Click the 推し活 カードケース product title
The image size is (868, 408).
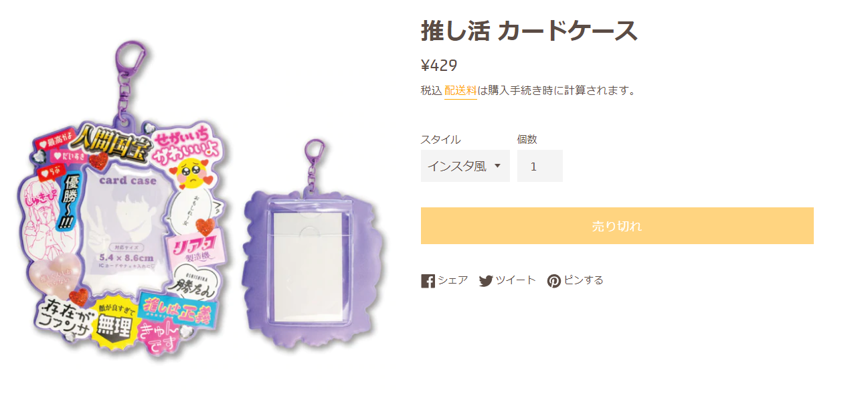pyautogui.click(x=529, y=31)
